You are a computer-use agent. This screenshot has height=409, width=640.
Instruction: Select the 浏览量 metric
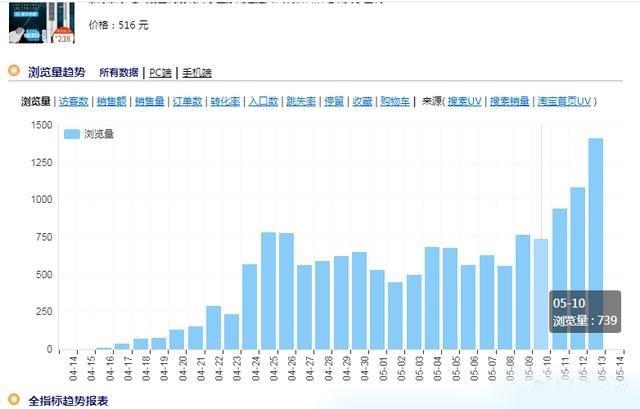36,101
